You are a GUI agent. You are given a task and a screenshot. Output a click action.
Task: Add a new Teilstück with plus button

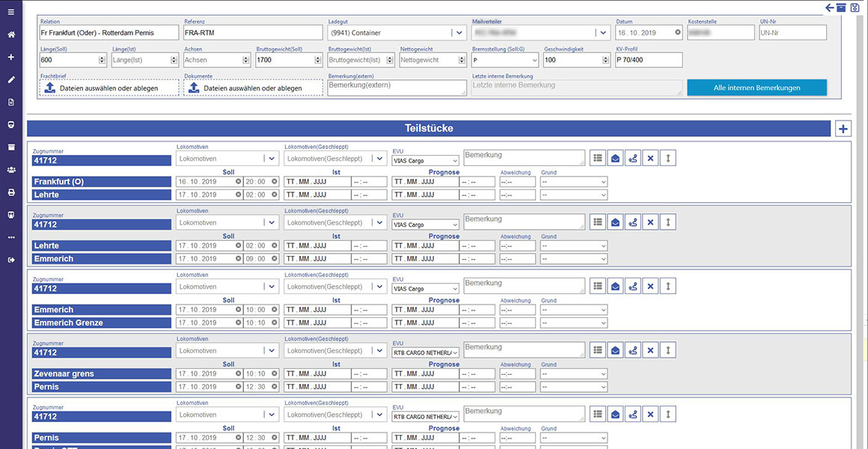pyautogui.click(x=843, y=129)
